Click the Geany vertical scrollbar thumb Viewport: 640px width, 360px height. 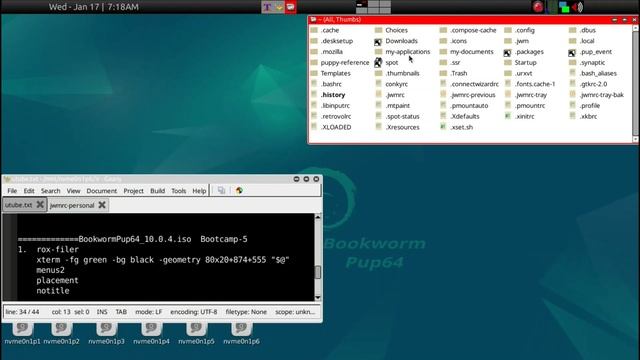tap(318, 272)
